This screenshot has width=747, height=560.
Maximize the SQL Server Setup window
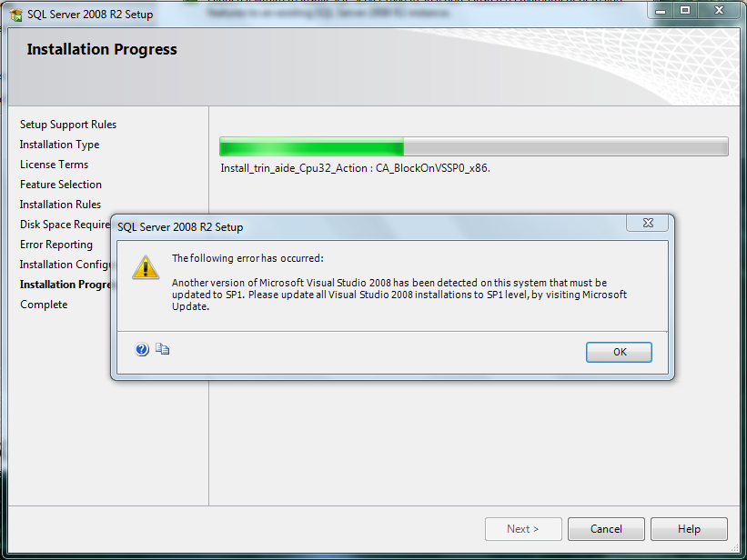684,11
